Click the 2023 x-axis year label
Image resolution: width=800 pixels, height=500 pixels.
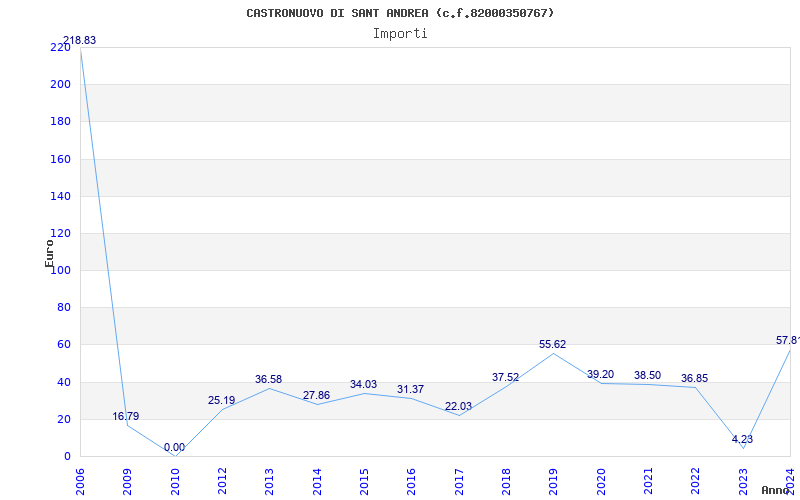point(743,482)
